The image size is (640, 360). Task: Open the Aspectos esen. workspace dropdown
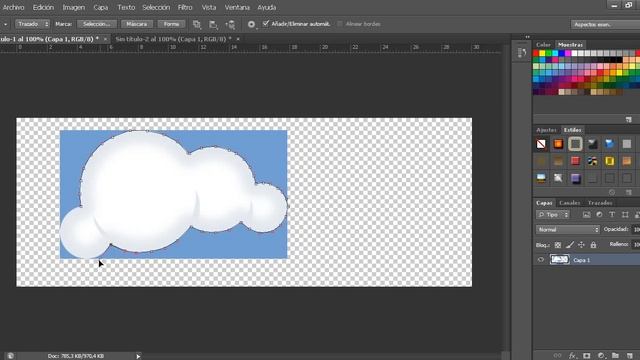(x=605, y=24)
